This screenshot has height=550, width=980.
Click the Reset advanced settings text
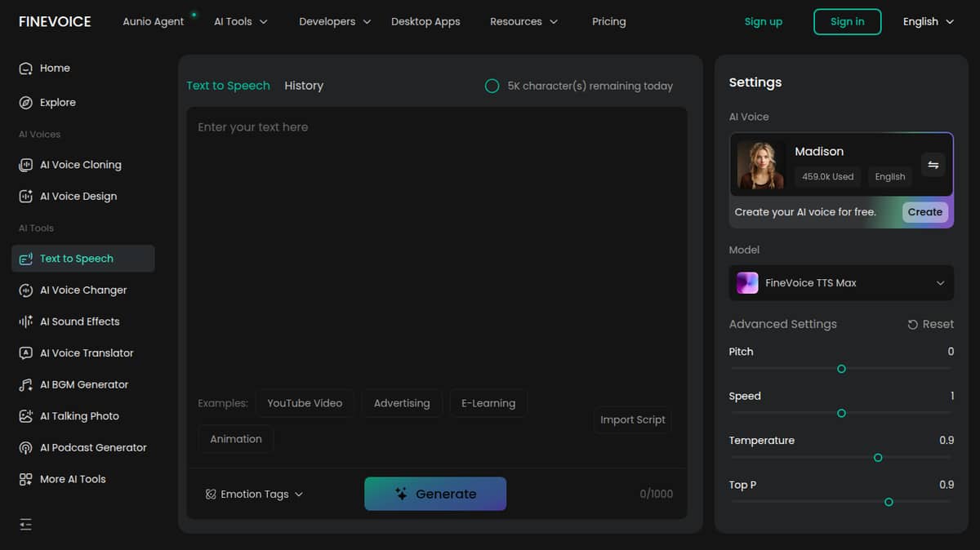point(938,325)
